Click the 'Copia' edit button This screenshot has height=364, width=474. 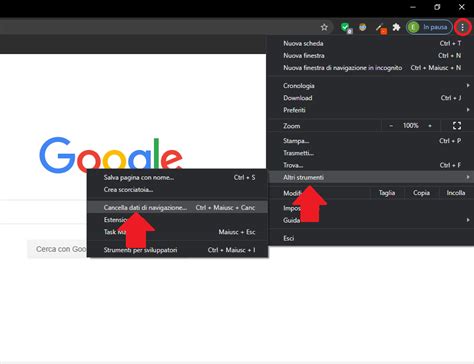(421, 193)
